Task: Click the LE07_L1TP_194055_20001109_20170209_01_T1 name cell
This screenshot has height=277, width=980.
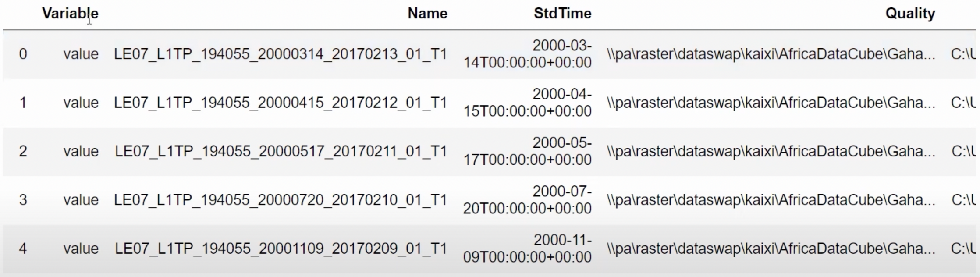Action: pyautogui.click(x=281, y=249)
